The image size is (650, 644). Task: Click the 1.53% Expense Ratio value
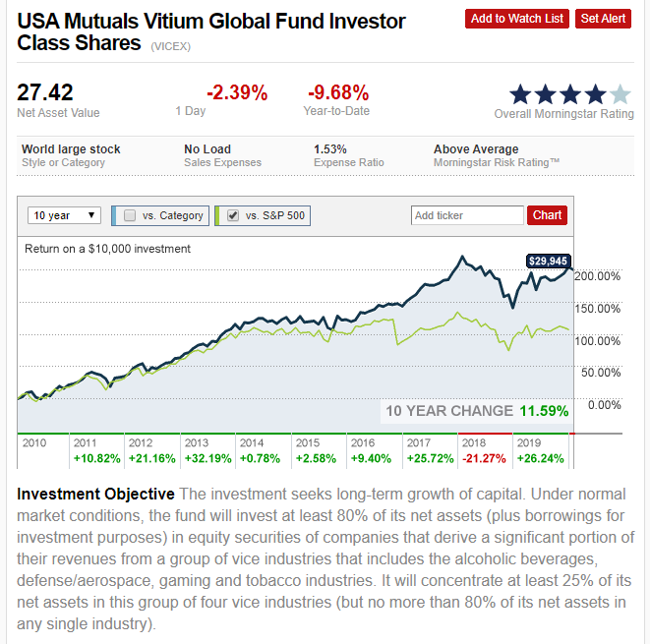pos(329,149)
